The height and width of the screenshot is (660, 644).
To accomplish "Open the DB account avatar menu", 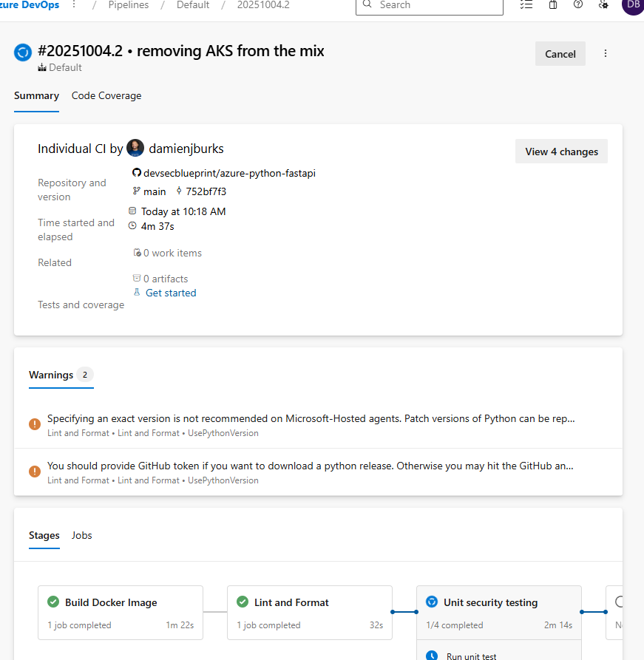I will pyautogui.click(x=632, y=4).
